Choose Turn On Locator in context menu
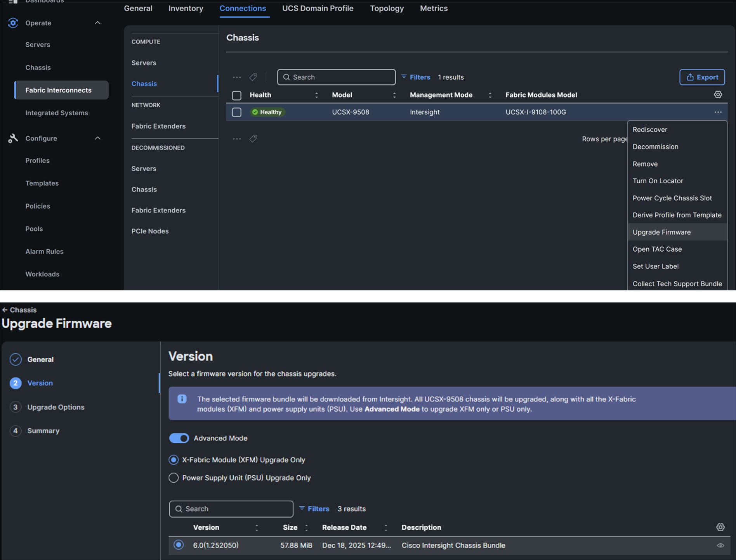This screenshot has height=560, width=736. coord(677,181)
